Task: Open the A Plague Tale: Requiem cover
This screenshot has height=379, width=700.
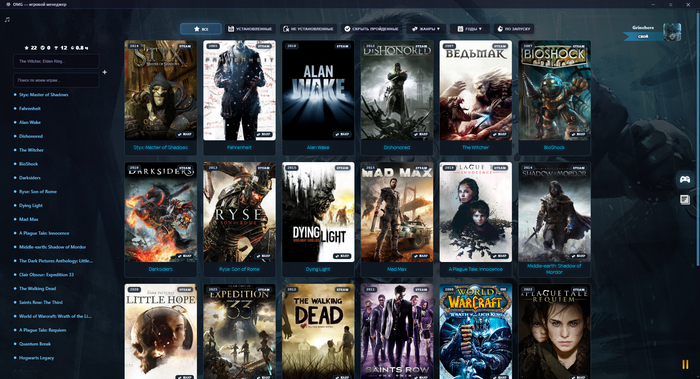Action: coord(554,332)
